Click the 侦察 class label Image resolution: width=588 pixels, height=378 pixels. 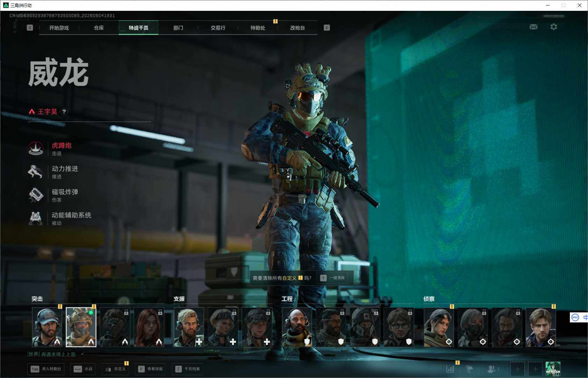point(429,299)
